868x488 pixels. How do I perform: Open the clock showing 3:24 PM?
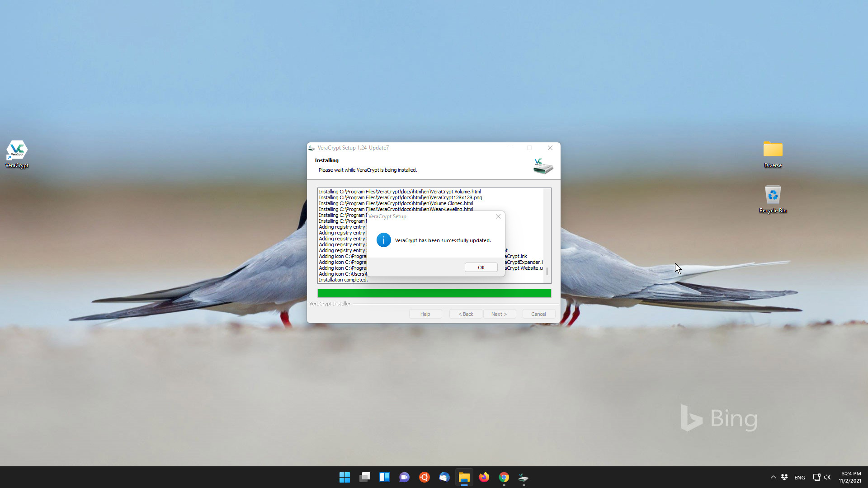point(850,477)
